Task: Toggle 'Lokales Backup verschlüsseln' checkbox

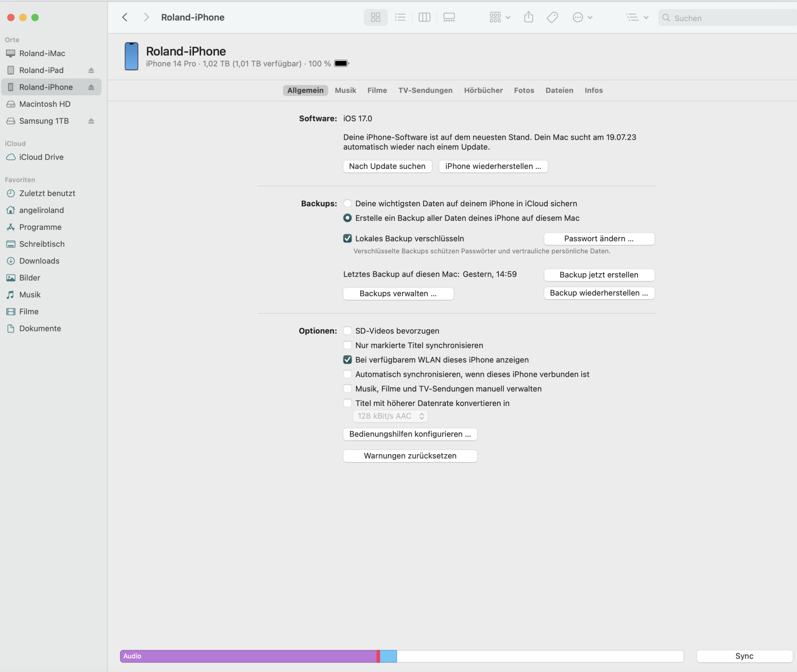Action: [x=347, y=238]
